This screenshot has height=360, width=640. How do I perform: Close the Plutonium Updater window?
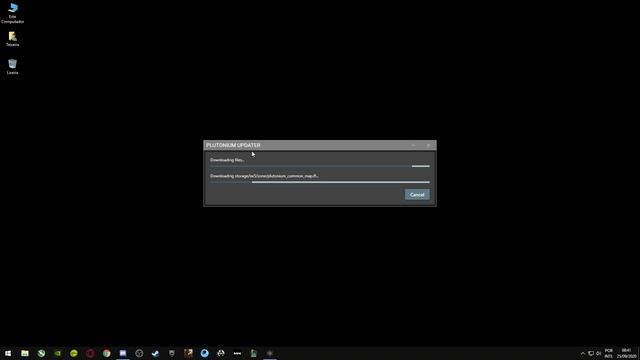click(428, 145)
